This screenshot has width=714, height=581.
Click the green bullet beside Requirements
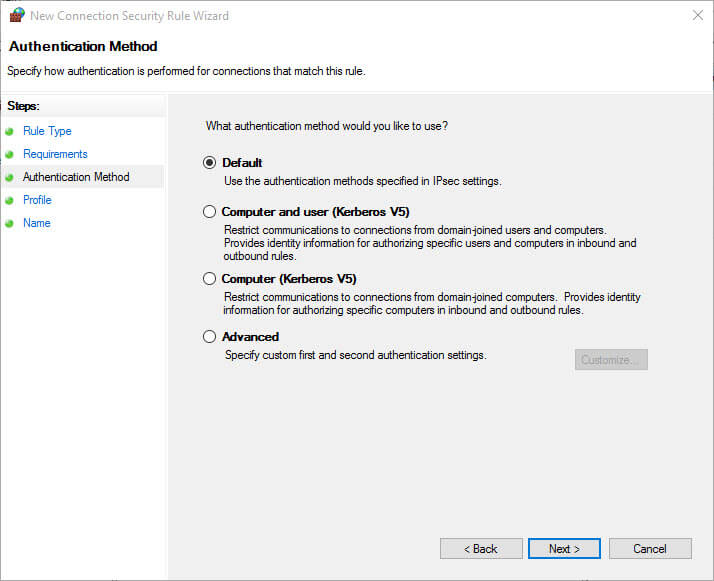click(x=9, y=154)
